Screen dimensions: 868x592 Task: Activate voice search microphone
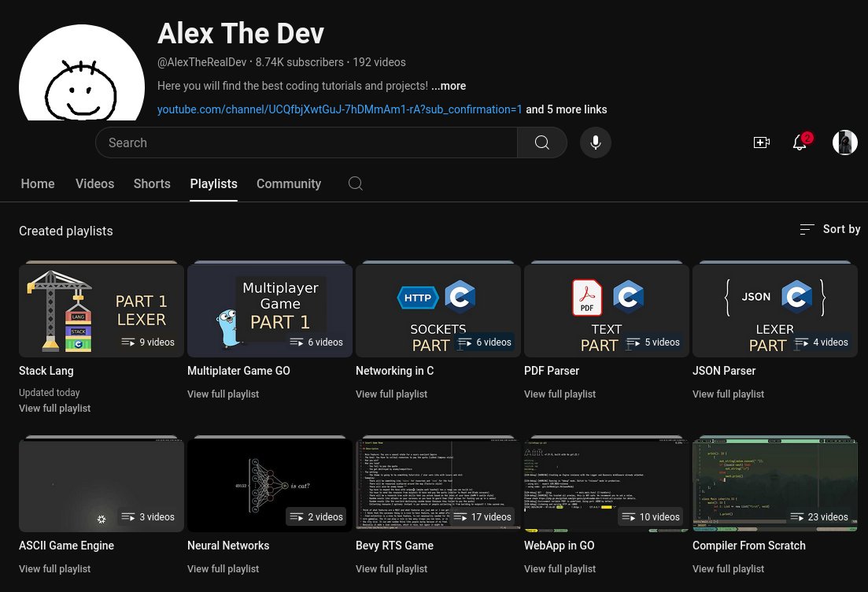tap(596, 142)
